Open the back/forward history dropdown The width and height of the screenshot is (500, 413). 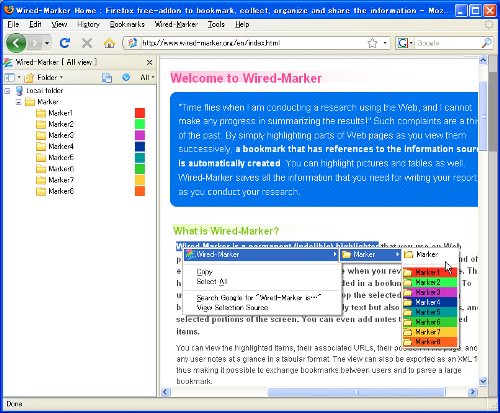tap(47, 43)
